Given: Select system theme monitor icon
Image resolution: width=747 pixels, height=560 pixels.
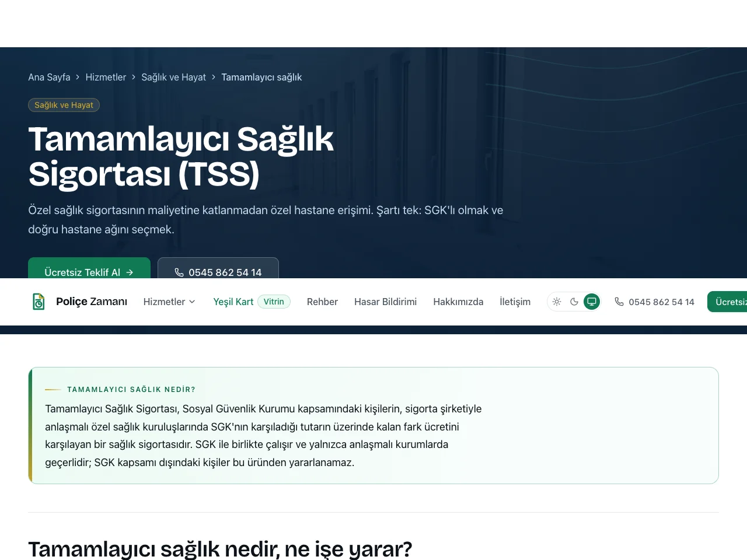Looking at the screenshot, I should (592, 302).
